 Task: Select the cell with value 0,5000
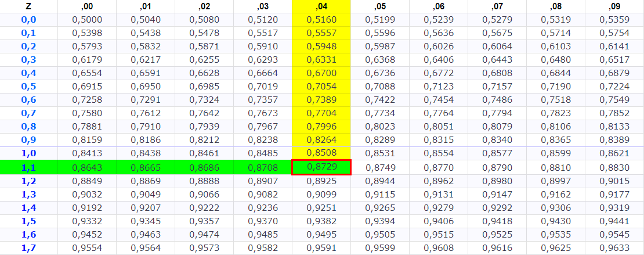(x=86, y=20)
